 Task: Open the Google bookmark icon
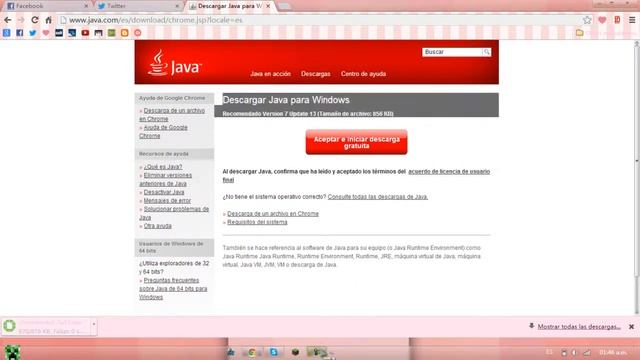click(x=7, y=33)
